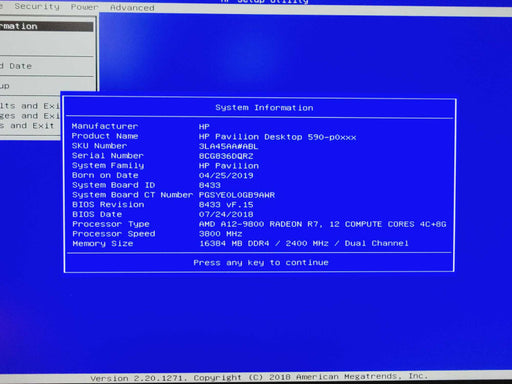Click the American Megatrends version footer text
The width and height of the screenshot is (512, 384).
point(259,377)
